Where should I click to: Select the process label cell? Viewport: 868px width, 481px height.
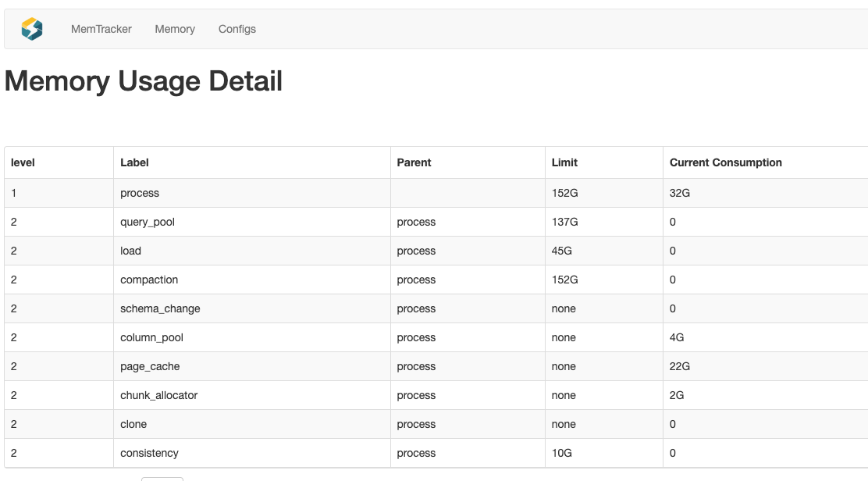140,193
